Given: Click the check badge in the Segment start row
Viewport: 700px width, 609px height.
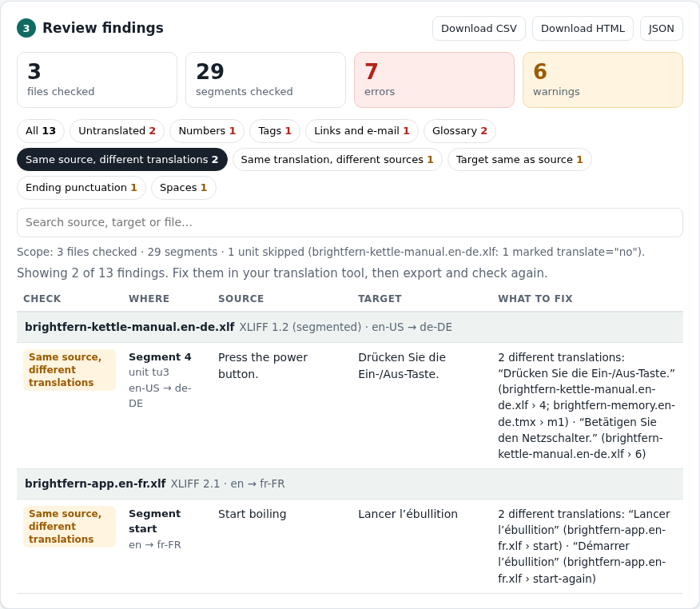Looking at the screenshot, I should [70, 527].
